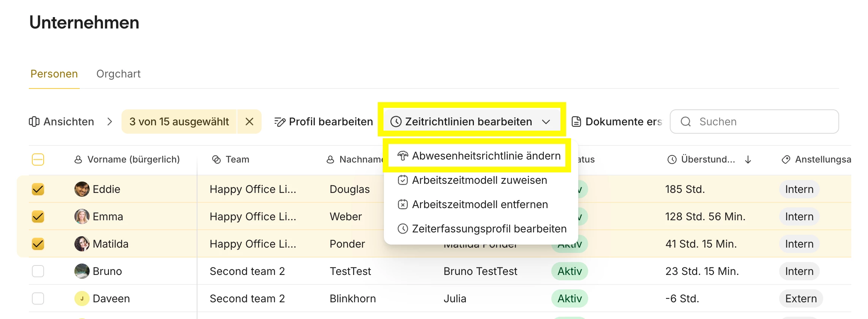Select Abwesenheitsrichtlinie ändern menu item
This screenshot has height=319, width=868.
pyautogui.click(x=486, y=156)
